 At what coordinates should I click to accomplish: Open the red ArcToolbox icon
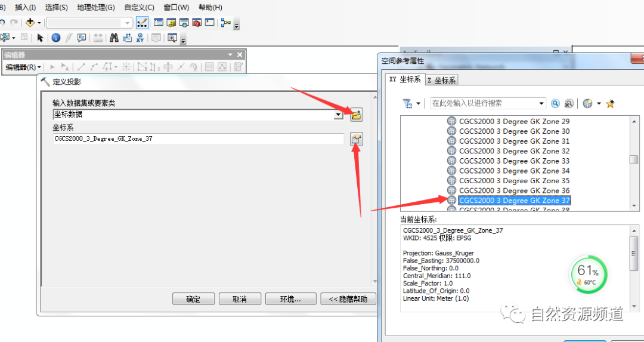pyautogui.click(x=197, y=22)
